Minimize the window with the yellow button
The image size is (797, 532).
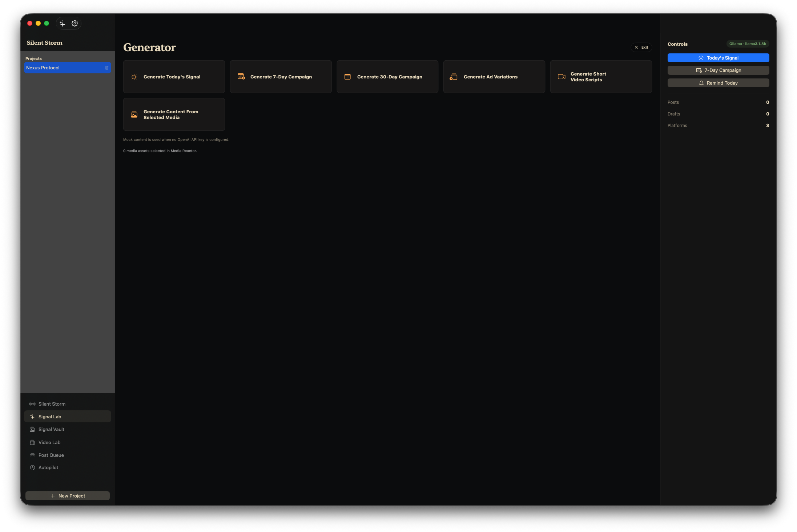tap(38, 24)
